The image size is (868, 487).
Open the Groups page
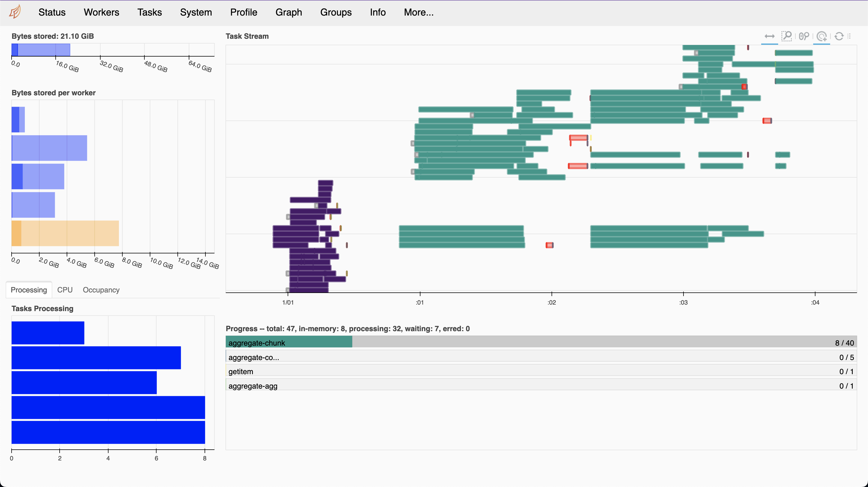(336, 12)
